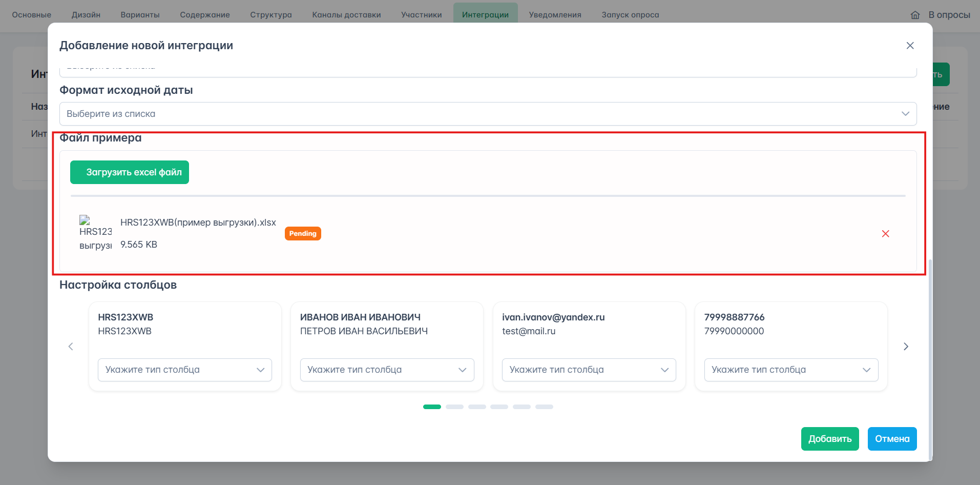
Task: Click the home icon near В опросы
Action: pyautogui.click(x=915, y=15)
